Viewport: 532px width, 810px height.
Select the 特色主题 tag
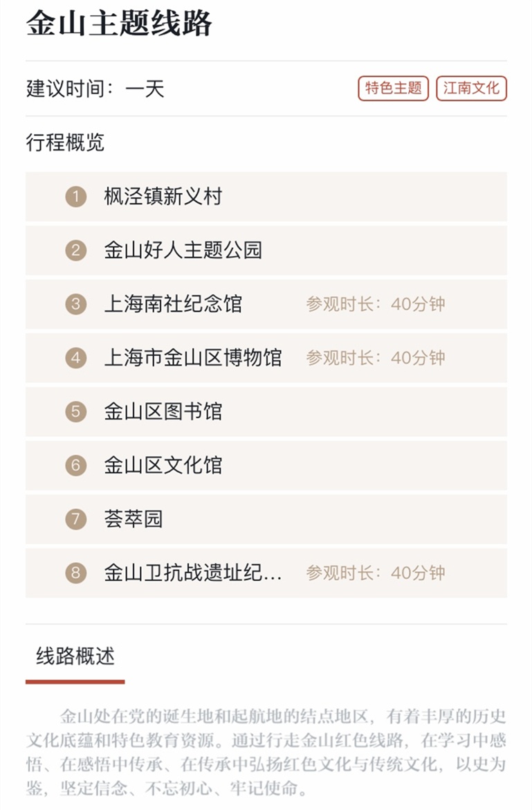393,89
